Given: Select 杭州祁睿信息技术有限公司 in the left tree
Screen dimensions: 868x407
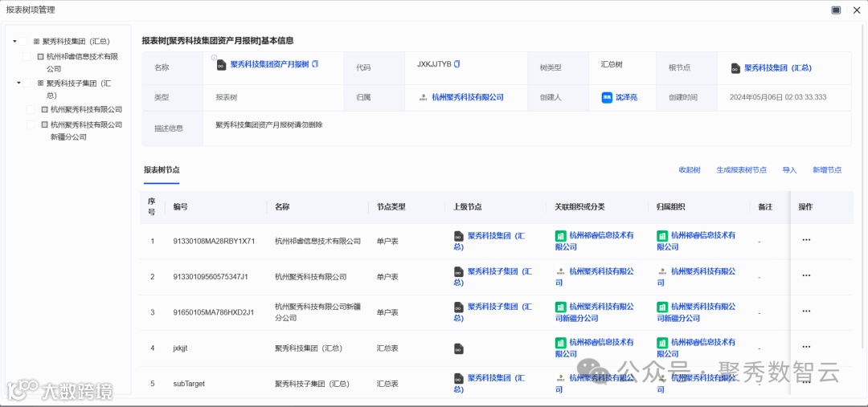Looking at the screenshot, I should pyautogui.click(x=83, y=63).
